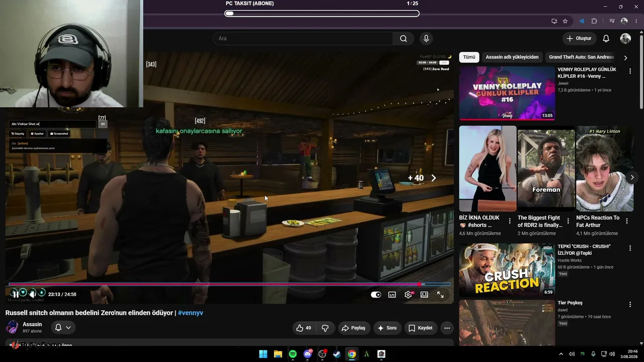Follow the #vennyv hashtag link
The image size is (644, 362).
point(190,313)
